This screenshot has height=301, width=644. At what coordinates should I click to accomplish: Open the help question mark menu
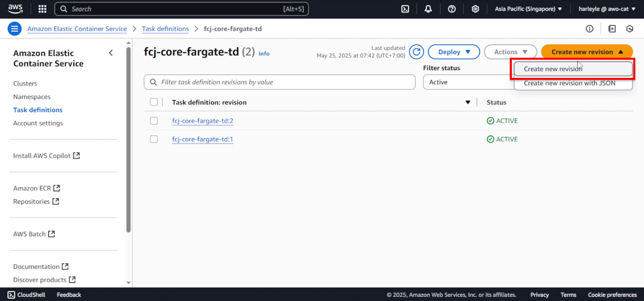pyautogui.click(x=452, y=9)
